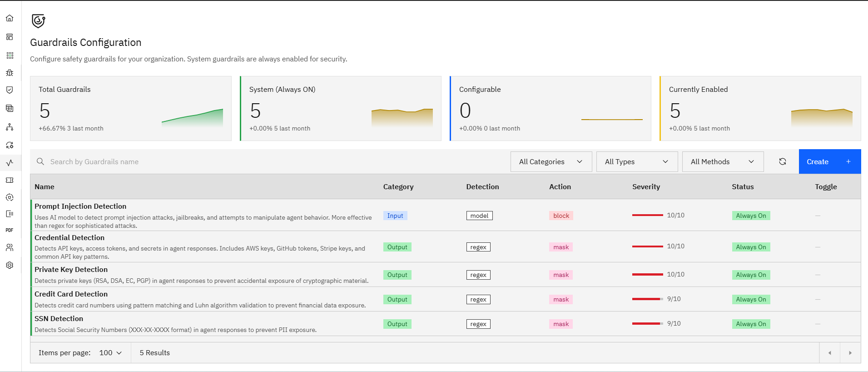
Task: Go to the previous results page
Action: 830,353
